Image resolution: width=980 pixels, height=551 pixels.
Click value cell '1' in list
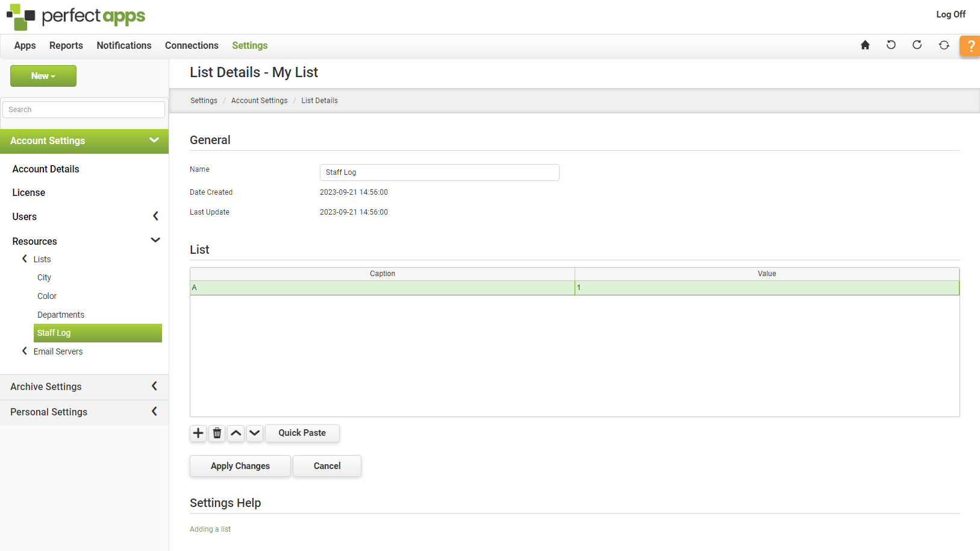coord(767,288)
